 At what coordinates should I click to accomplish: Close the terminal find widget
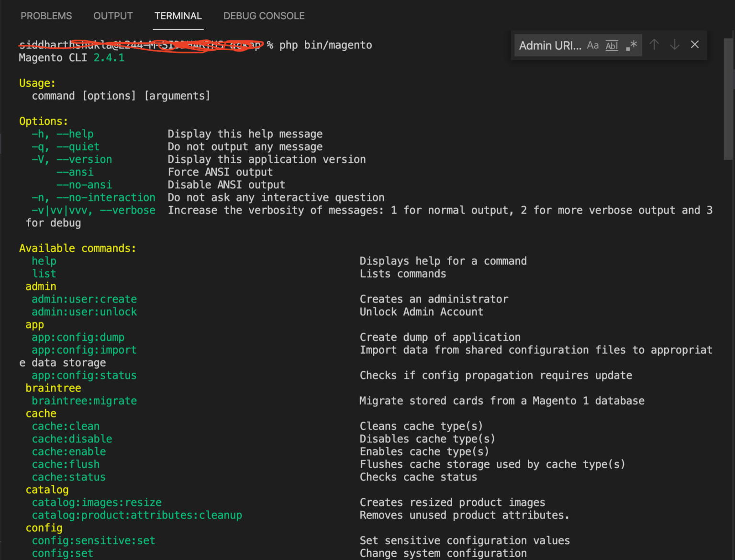(x=695, y=45)
